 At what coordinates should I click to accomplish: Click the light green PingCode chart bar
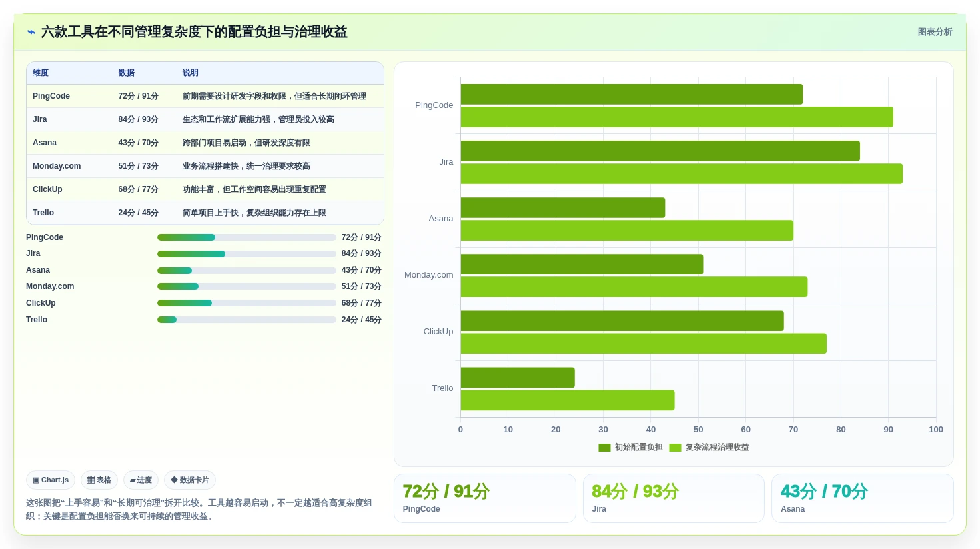[x=677, y=117]
